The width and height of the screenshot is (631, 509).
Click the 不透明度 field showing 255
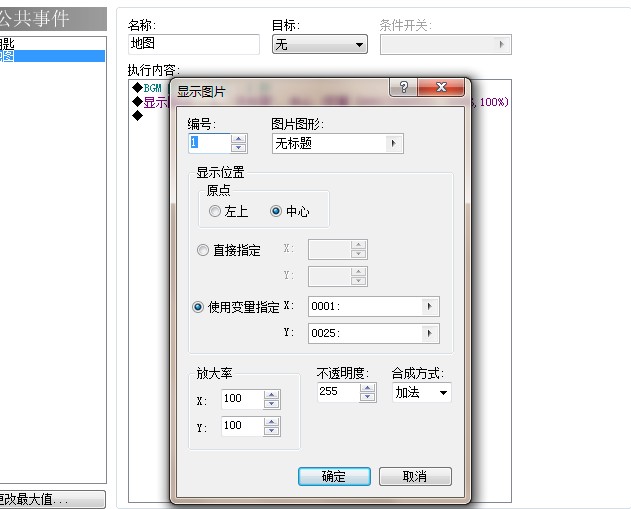338,392
